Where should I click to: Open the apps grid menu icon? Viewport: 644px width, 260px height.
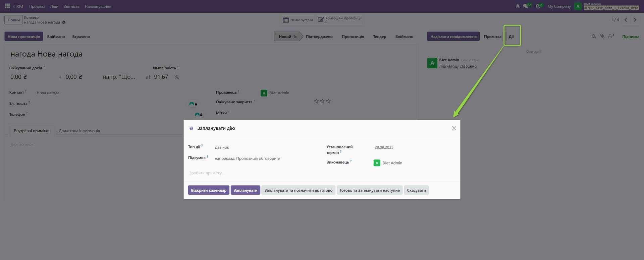click(7, 6)
